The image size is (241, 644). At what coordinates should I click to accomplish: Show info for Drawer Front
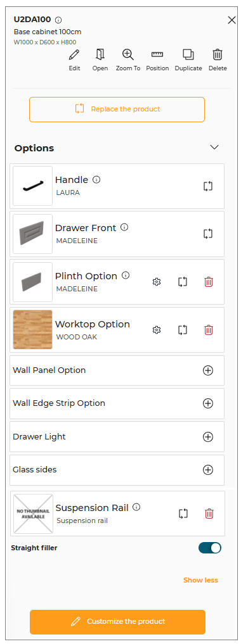[x=124, y=227]
